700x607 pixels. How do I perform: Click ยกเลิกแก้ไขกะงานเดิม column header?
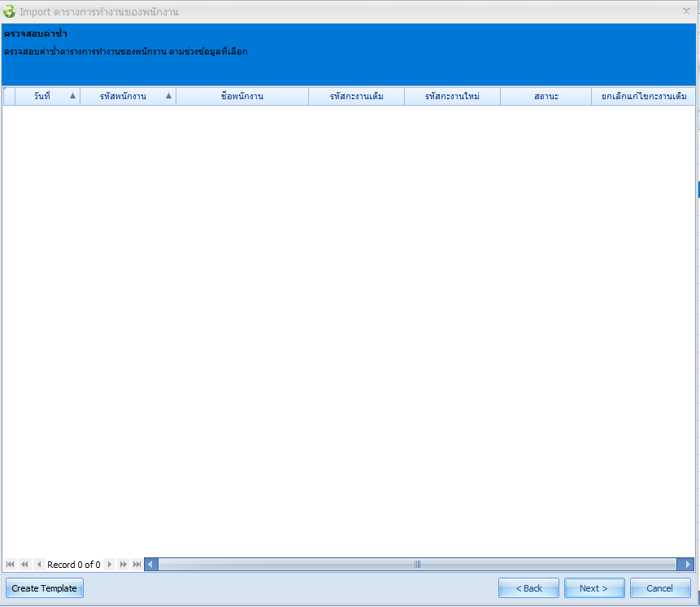643,96
